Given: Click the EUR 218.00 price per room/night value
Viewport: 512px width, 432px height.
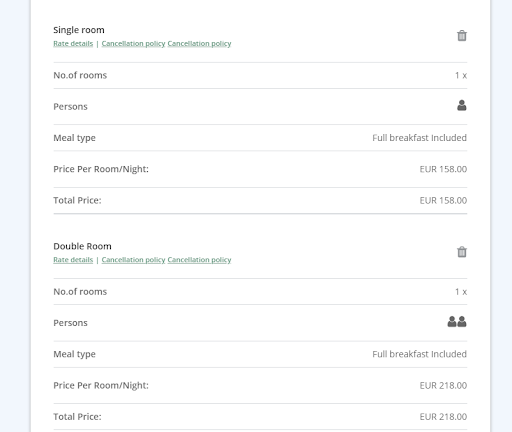Looking at the screenshot, I should coord(443,386).
